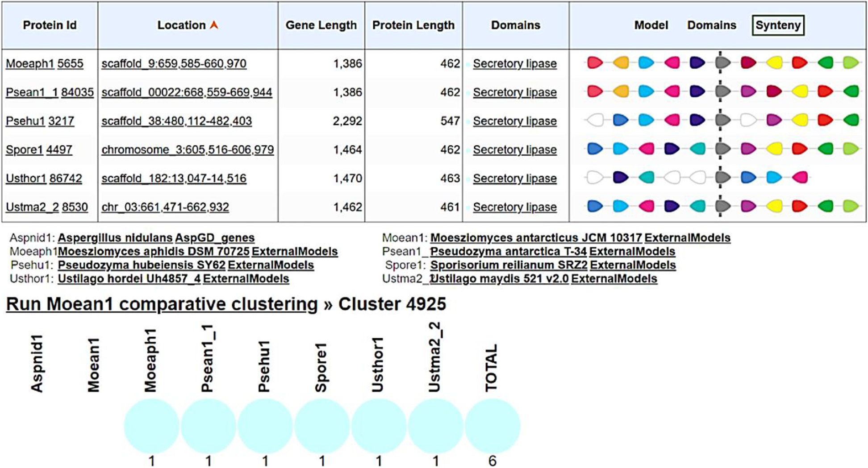Sort by Protein Id column header
The width and height of the screenshot is (868, 468).
50,25
